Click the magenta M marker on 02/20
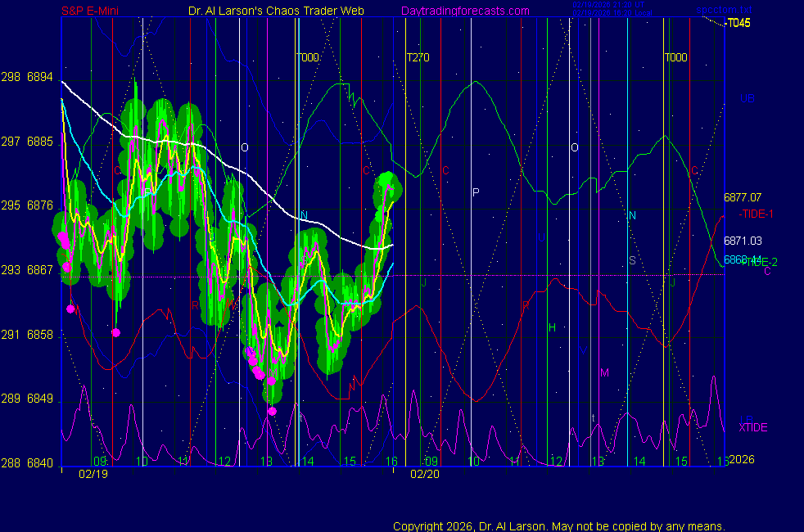804x532 pixels. pyautogui.click(x=604, y=372)
